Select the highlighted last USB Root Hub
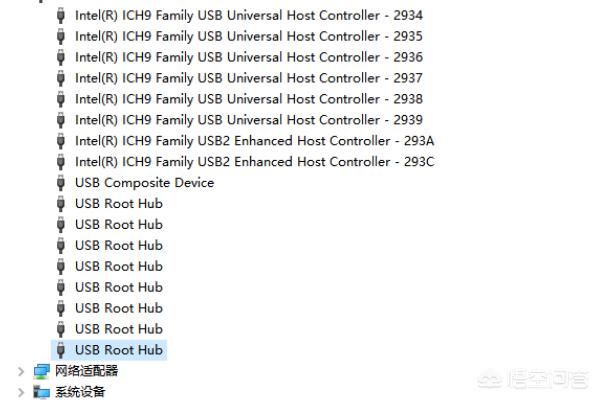 click(x=119, y=350)
